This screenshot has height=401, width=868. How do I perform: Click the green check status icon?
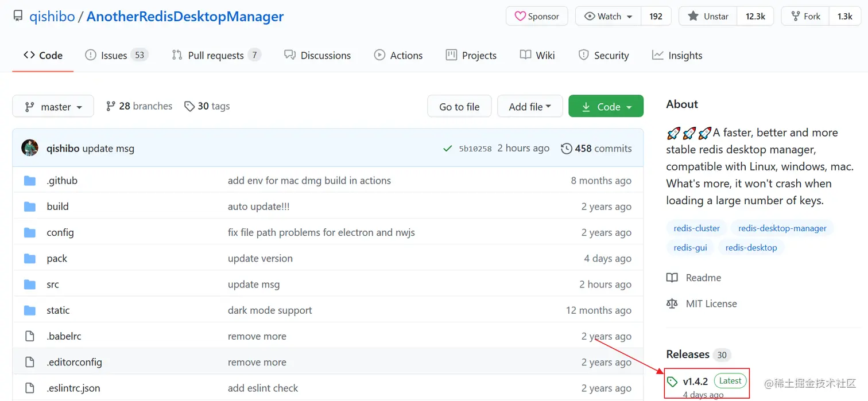[x=448, y=149]
